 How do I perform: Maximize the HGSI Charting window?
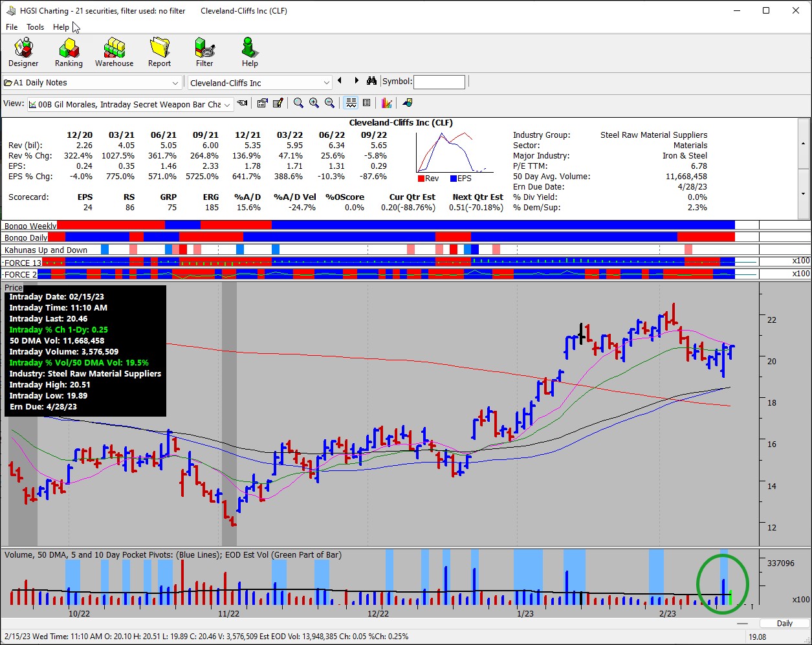click(x=766, y=10)
